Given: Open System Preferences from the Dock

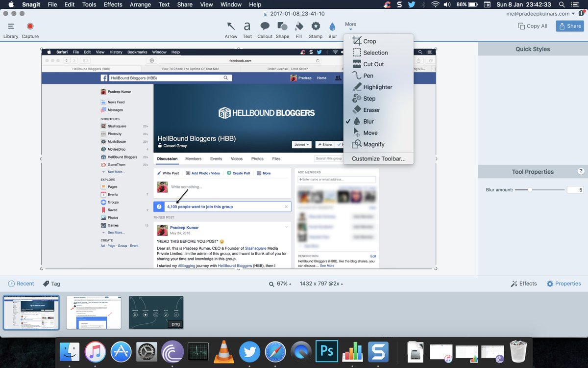Looking at the screenshot, I should tap(147, 352).
